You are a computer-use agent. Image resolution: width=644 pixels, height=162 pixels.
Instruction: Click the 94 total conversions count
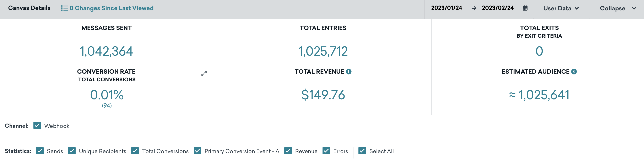107,106
